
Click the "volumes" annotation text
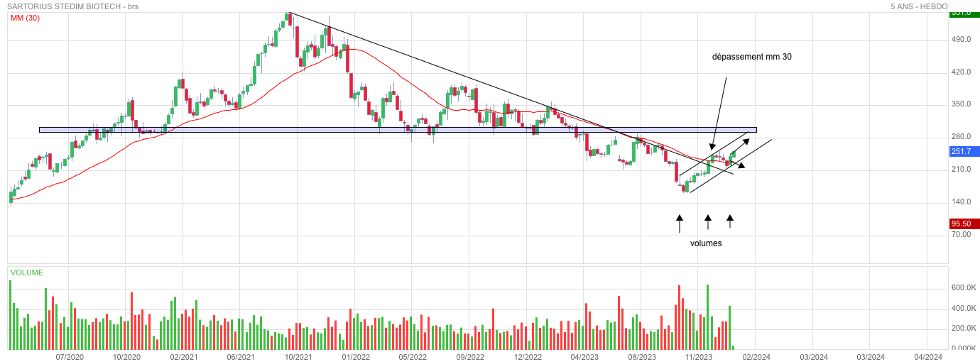click(x=706, y=243)
